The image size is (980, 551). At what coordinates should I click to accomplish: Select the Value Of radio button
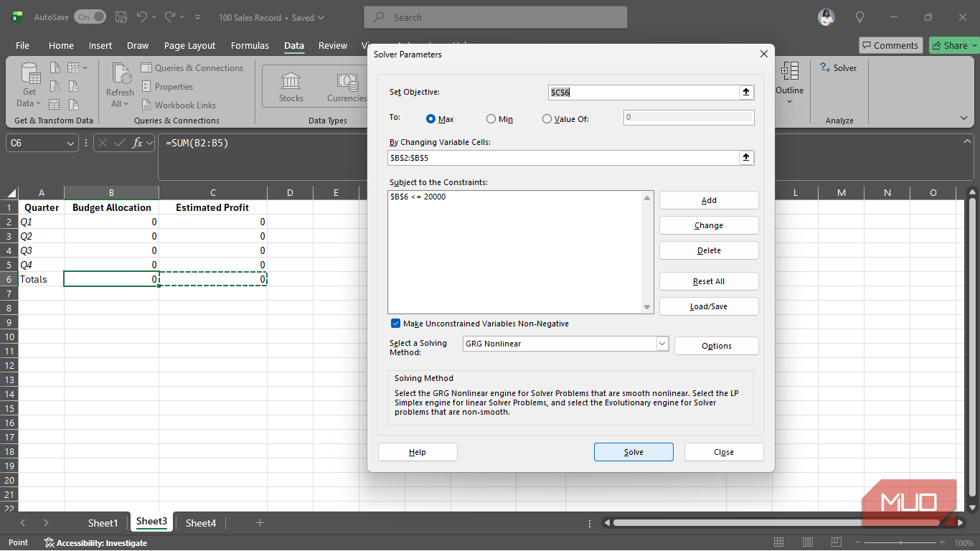coord(547,119)
